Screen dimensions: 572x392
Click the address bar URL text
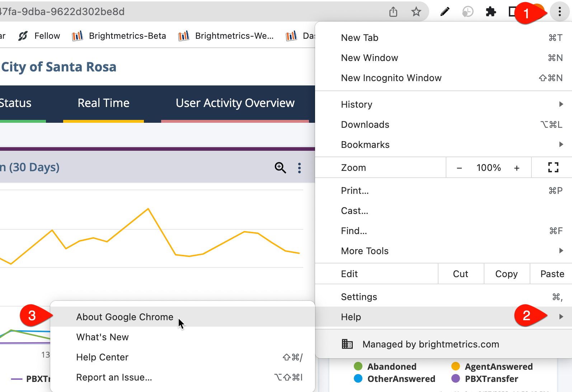click(62, 12)
